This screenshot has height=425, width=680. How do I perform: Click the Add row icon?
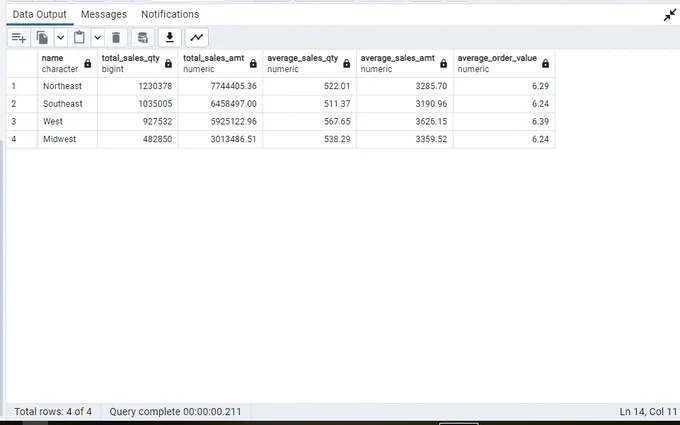pos(19,38)
